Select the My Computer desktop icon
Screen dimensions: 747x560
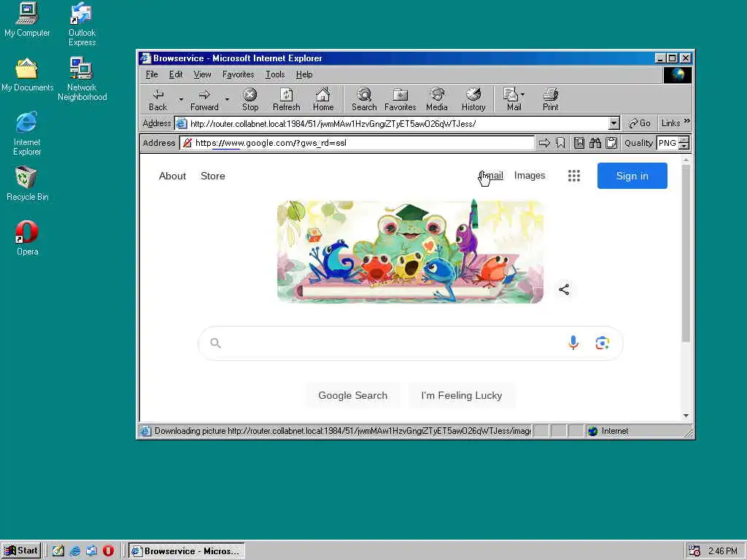coord(27,20)
